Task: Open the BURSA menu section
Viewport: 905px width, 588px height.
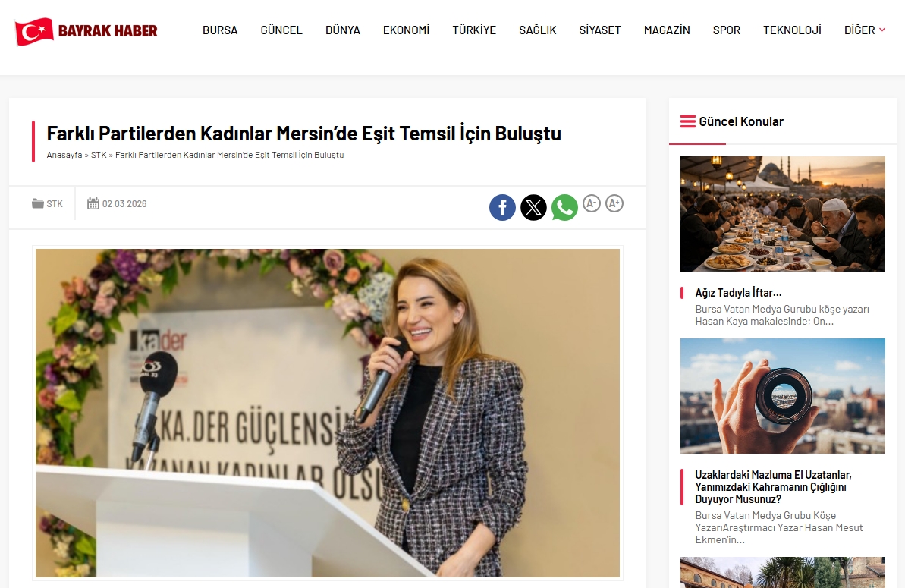Action: pyautogui.click(x=220, y=30)
